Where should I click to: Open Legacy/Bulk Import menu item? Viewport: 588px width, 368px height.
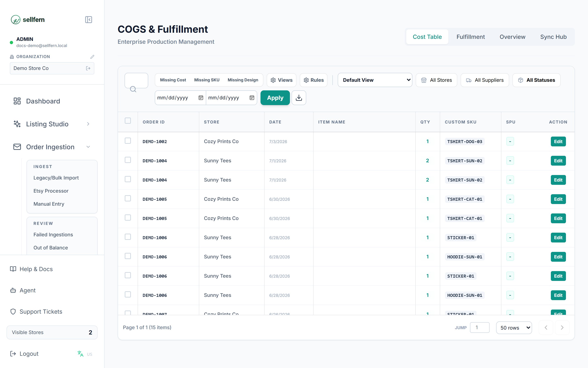56,178
